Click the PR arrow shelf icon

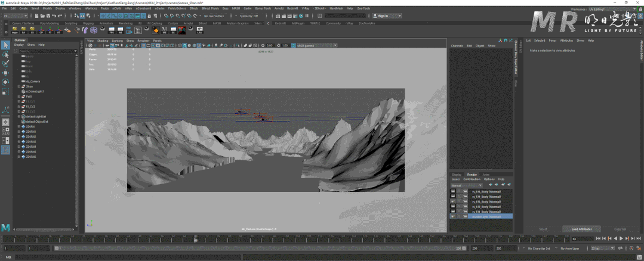(129, 30)
